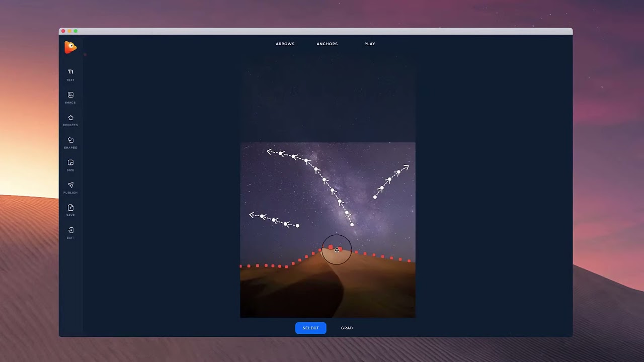
Task: Click start point of the lower-left arrow
Action: coord(297,226)
